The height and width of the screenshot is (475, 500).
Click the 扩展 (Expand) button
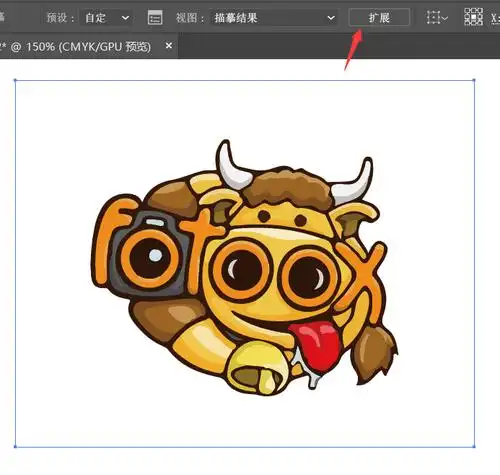point(379,17)
